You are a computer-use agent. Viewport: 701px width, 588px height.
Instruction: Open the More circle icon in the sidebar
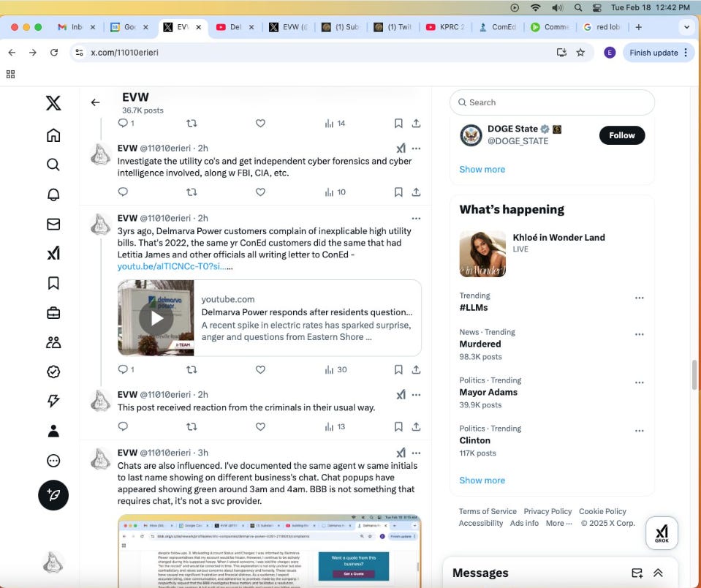click(53, 461)
